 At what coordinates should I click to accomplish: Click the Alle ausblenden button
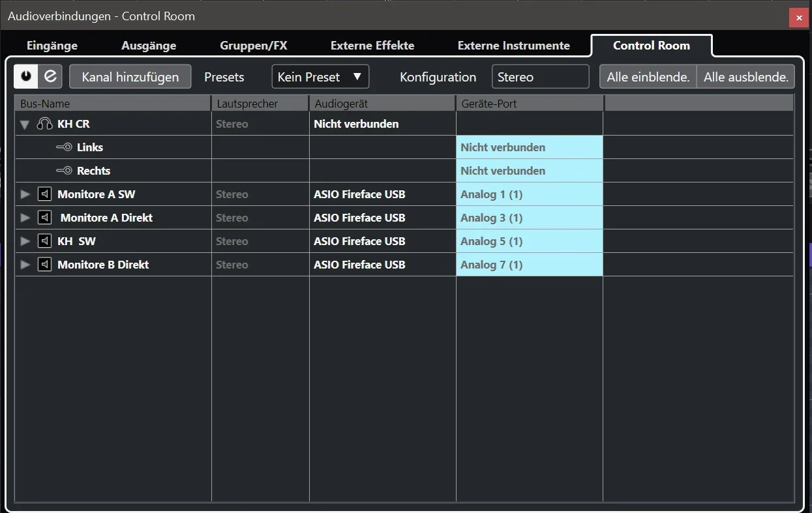click(x=746, y=77)
